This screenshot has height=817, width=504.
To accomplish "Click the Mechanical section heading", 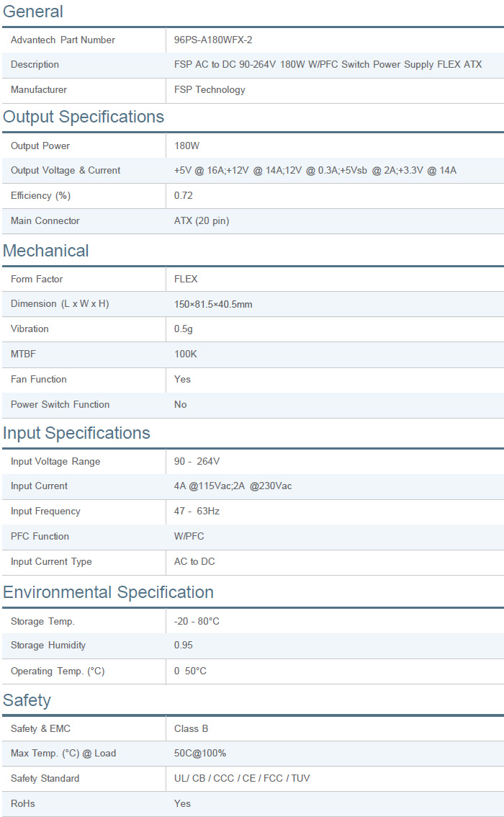I will point(46,251).
